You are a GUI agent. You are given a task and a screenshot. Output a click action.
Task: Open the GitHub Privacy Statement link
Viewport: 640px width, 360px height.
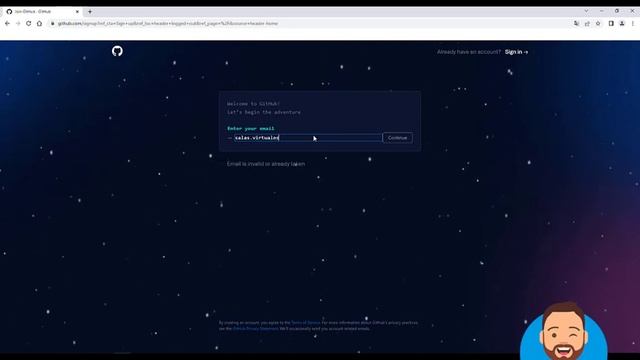[256, 329]
